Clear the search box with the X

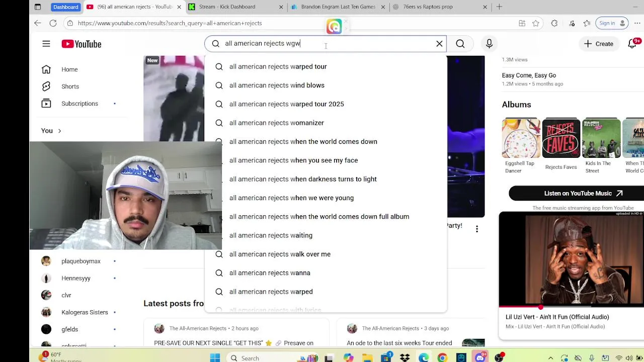tap(439, 44)
